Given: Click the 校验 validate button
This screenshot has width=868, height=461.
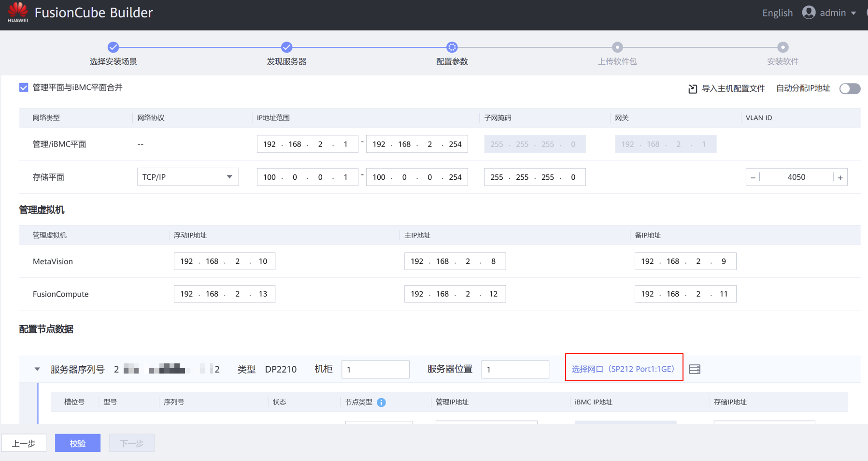Looking at the screenshot, I should coord(77,443).
